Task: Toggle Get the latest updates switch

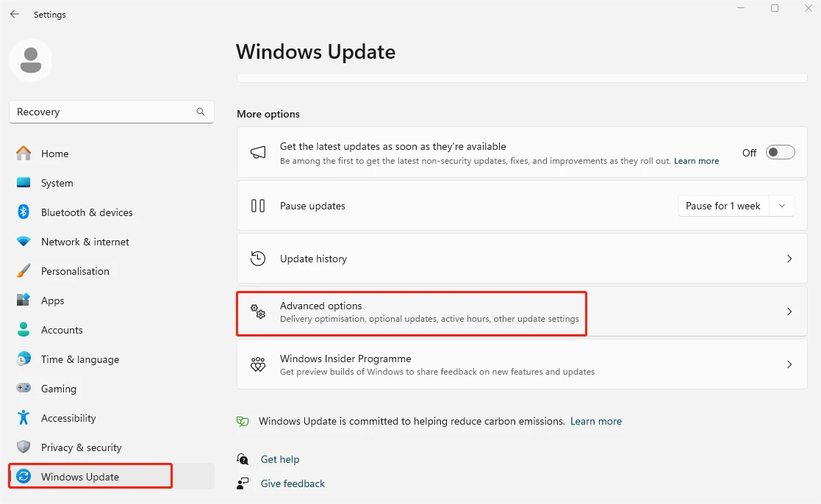Action: point(780,152)
